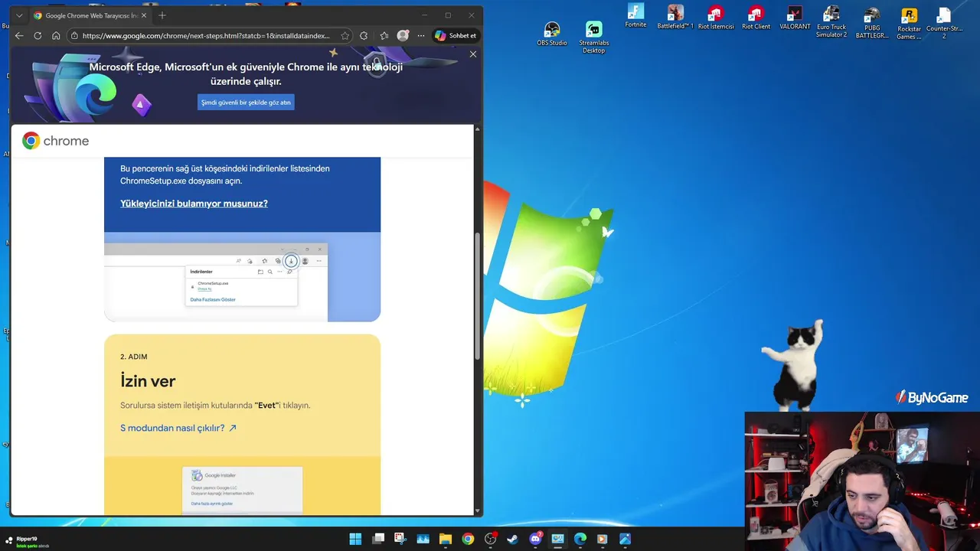Close the Google Chrome tab

pyautogui.click(x=143, y=15)
